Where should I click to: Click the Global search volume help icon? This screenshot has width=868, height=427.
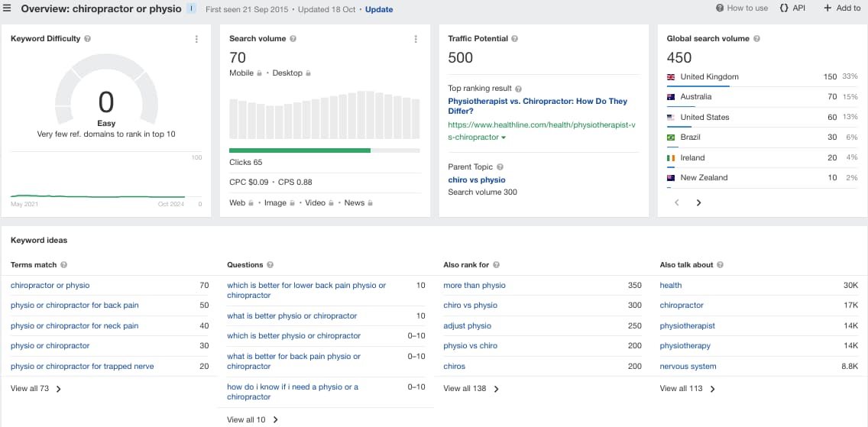756,39
